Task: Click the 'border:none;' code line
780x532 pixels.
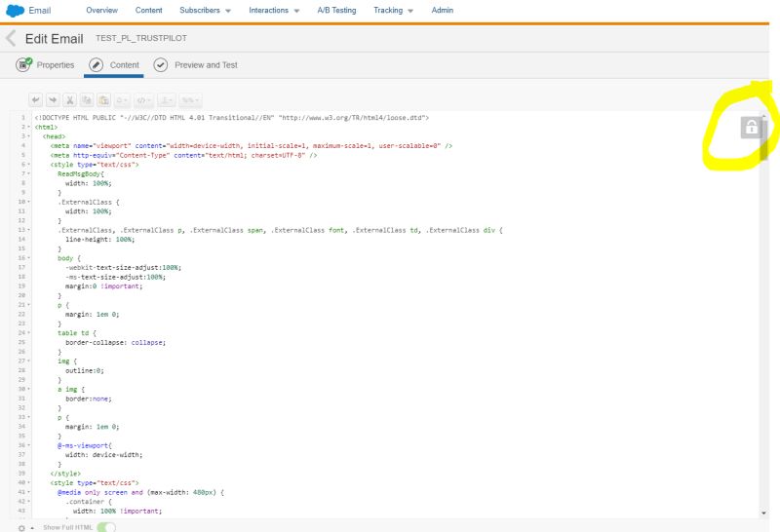Action: (x=89, y=399)
